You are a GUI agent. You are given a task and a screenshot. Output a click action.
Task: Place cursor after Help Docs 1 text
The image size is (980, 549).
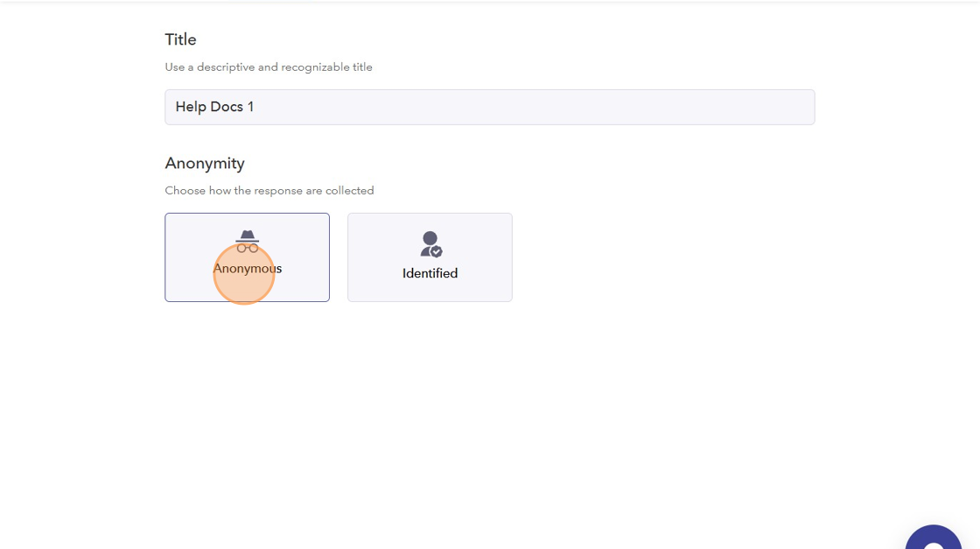click(x=255, y=107)
